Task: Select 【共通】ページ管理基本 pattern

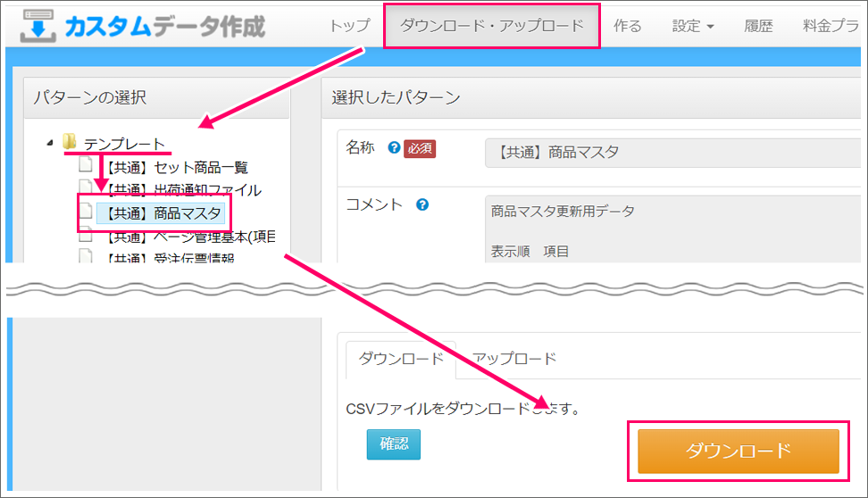Action: pos(190,237)
